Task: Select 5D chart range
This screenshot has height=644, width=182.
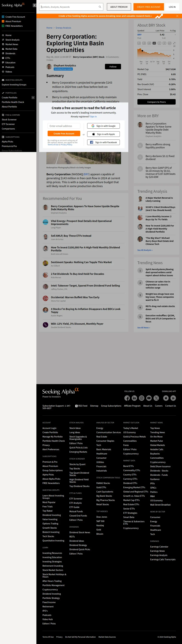Action: 144,43
